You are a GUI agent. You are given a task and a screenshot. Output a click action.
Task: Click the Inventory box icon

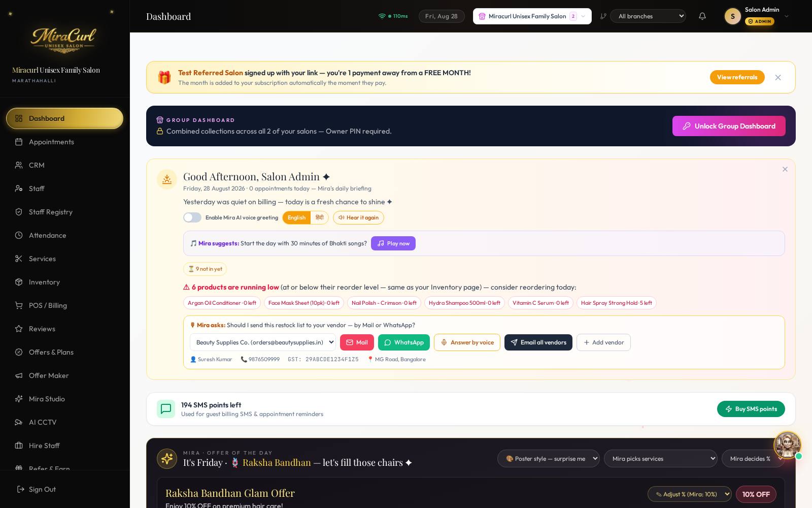tap(19, 282)
